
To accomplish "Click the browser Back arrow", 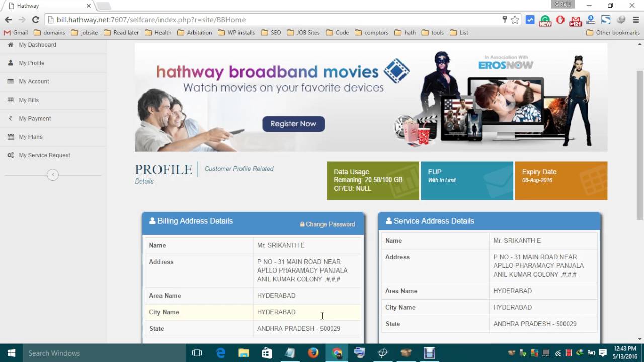I will click(8, 20).
